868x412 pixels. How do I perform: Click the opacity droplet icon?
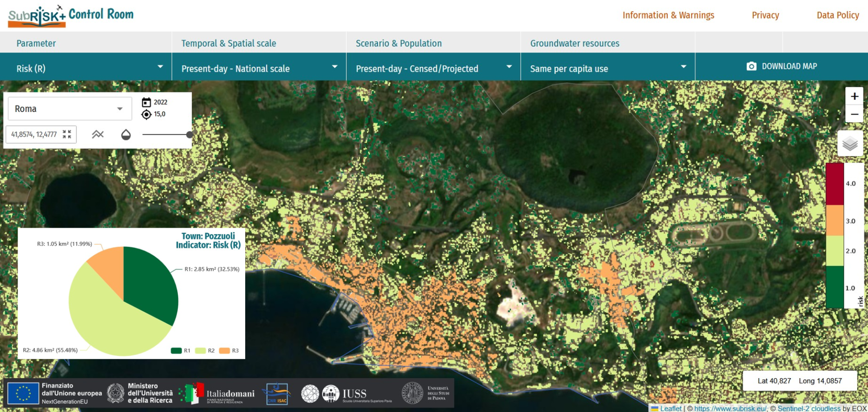click(x=126, y=135)
